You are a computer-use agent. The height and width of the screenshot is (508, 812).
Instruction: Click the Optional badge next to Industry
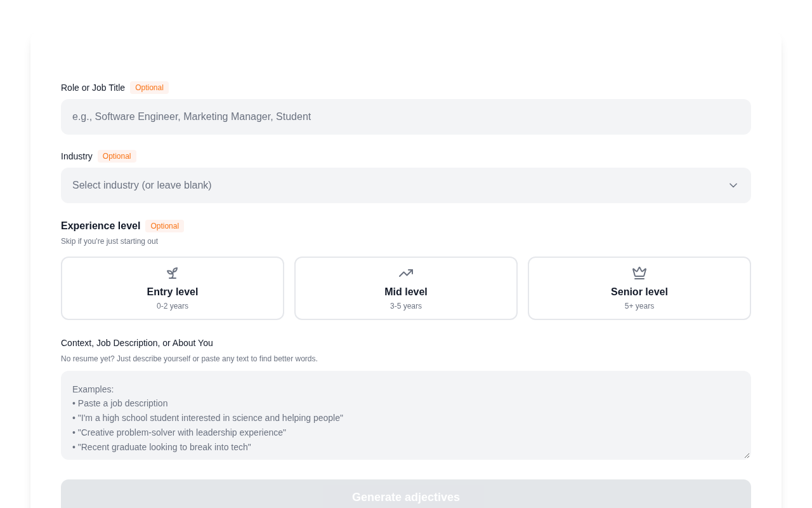[117, 156]
